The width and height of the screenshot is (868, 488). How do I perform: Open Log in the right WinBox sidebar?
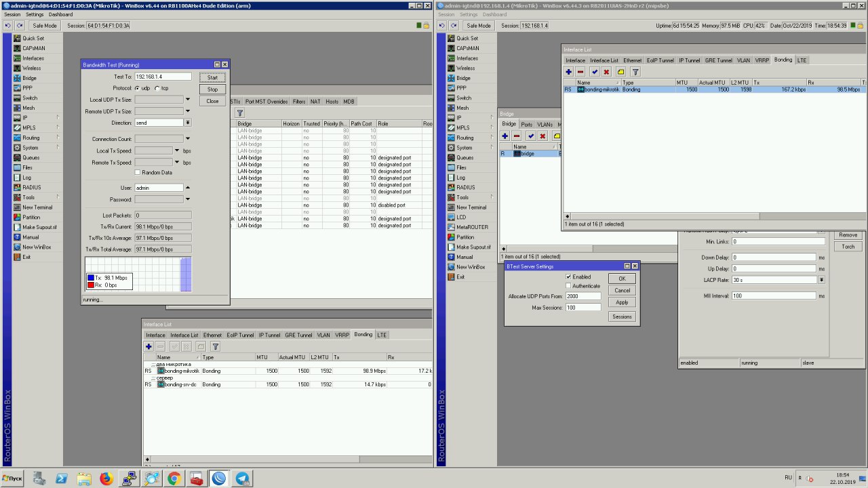(461, 178)
